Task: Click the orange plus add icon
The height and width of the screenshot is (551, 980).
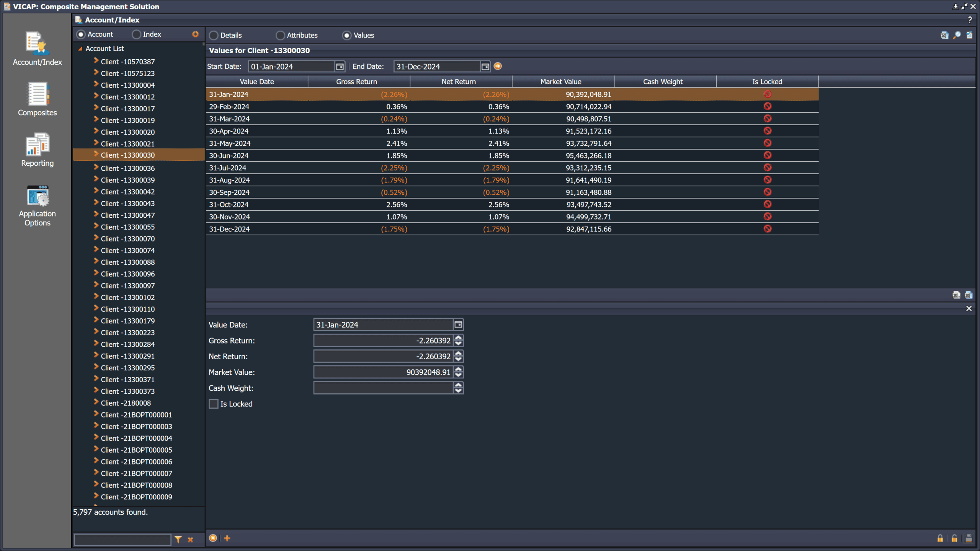Action: 227,538
